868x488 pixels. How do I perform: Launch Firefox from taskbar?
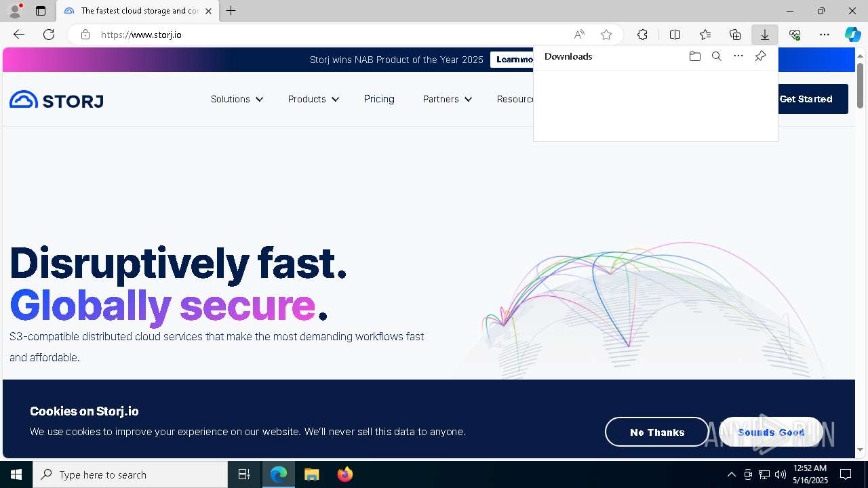tap(345, 474)
